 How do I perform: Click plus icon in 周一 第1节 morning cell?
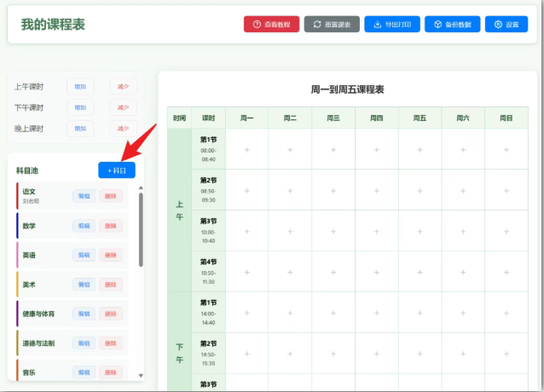click(247, 150)
